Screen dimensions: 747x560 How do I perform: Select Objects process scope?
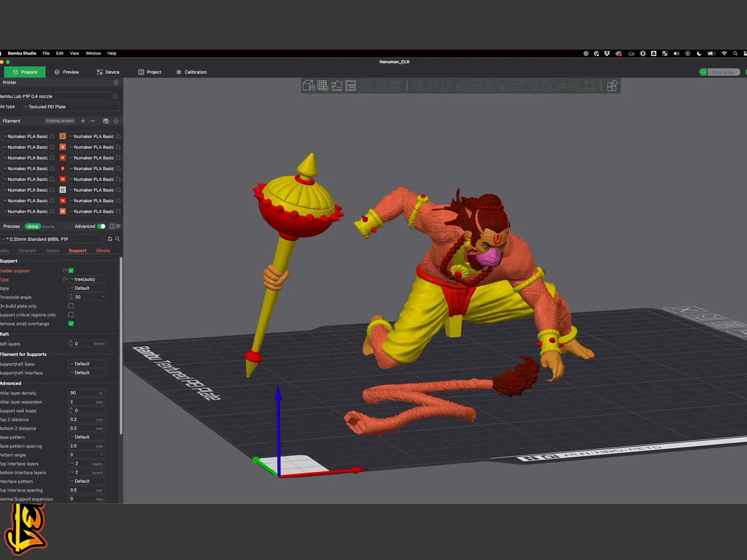point(48,226)
